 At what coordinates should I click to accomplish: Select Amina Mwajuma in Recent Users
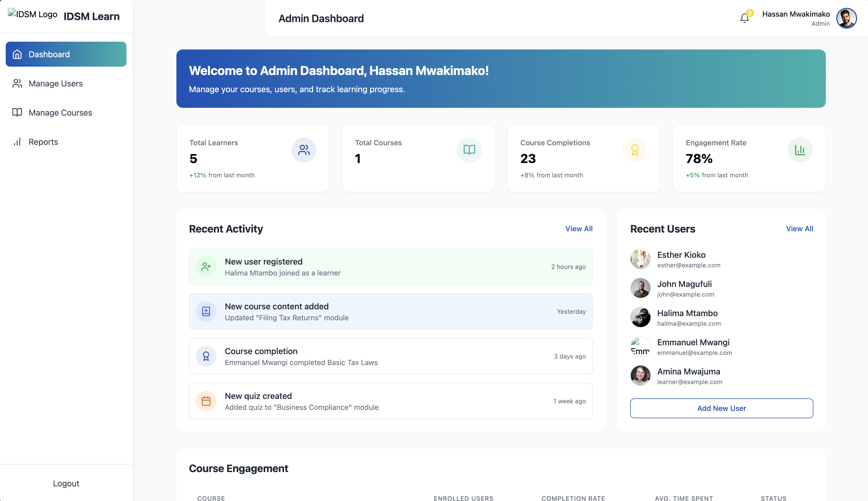688,372
